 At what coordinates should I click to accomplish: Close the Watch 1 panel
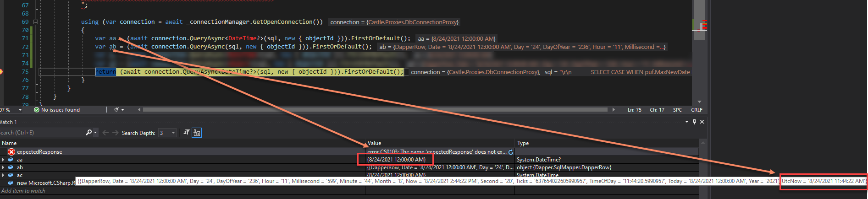click(x=702, y=122)
